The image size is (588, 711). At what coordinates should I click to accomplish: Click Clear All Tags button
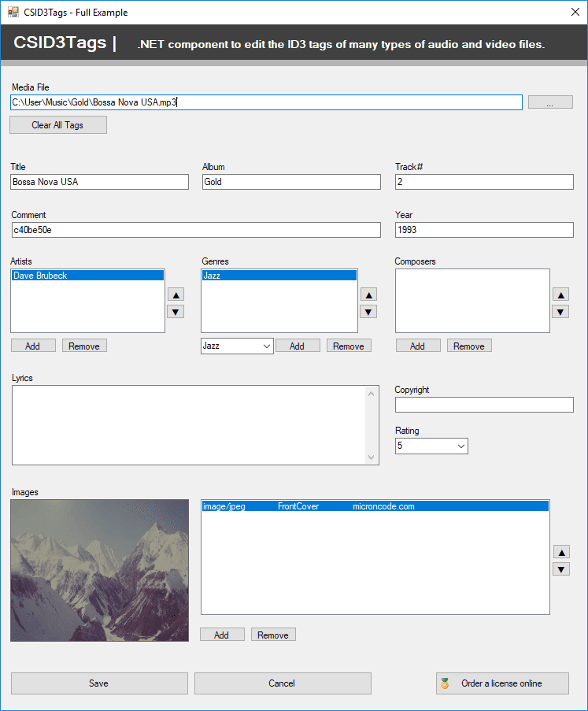(x=57, y=125)
